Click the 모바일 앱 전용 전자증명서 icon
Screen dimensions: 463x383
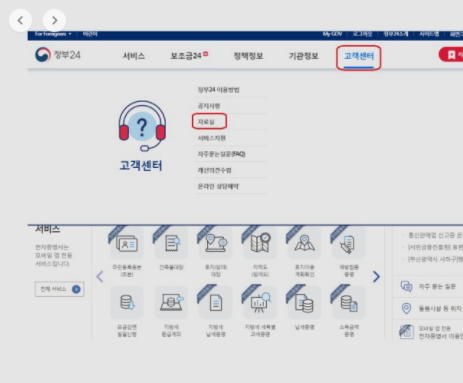[406, 331]
